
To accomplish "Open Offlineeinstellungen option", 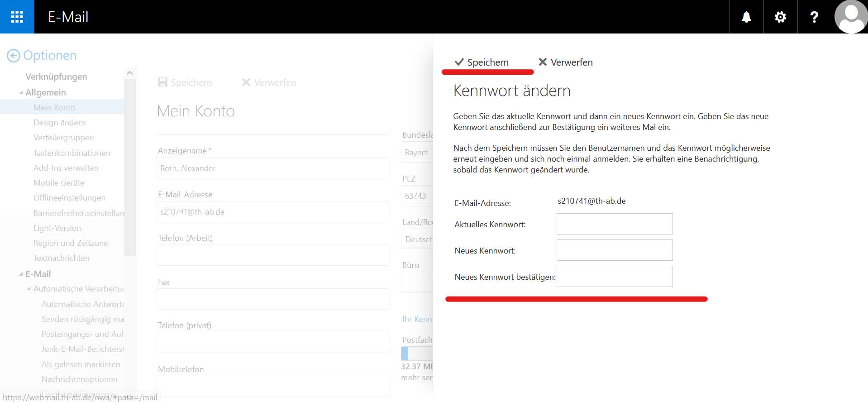I will (69, 197).
